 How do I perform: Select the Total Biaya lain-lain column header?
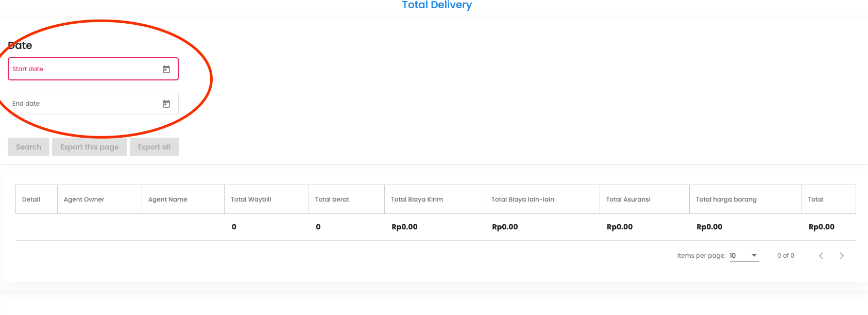click(522, 200)
